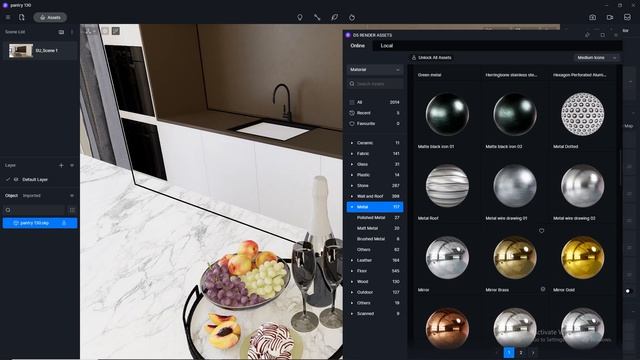Hide the Default Layer with eye icon

[x=16, y=180]
